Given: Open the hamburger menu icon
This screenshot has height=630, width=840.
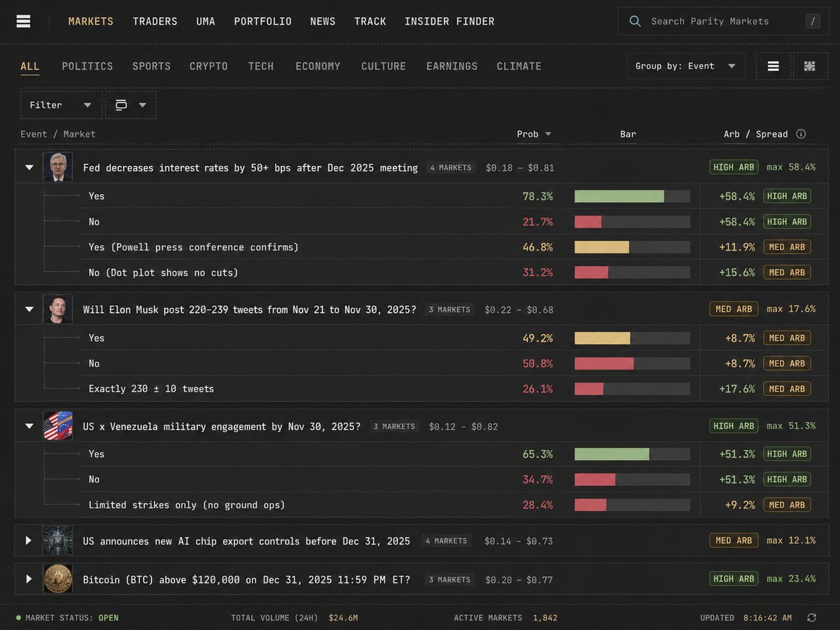Looking at the screenshot, I should tap(24, 21).
